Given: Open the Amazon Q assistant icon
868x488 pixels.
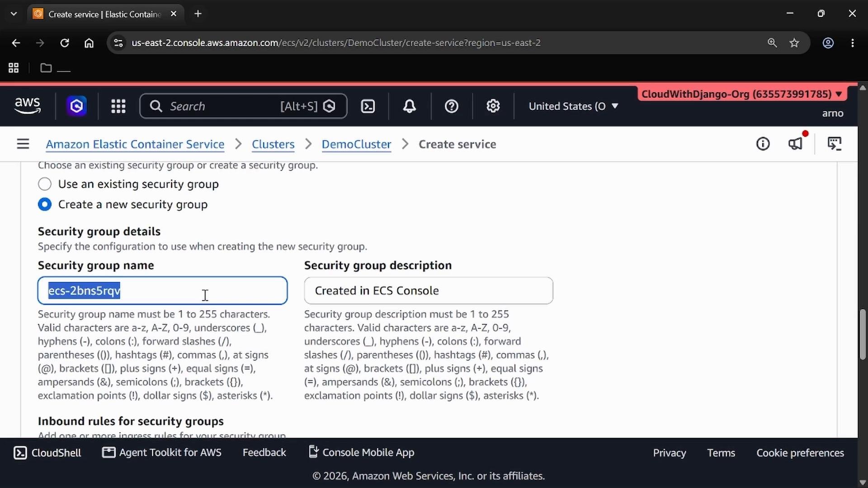Looking at the screenshot, I should click(x=77, y=106).
